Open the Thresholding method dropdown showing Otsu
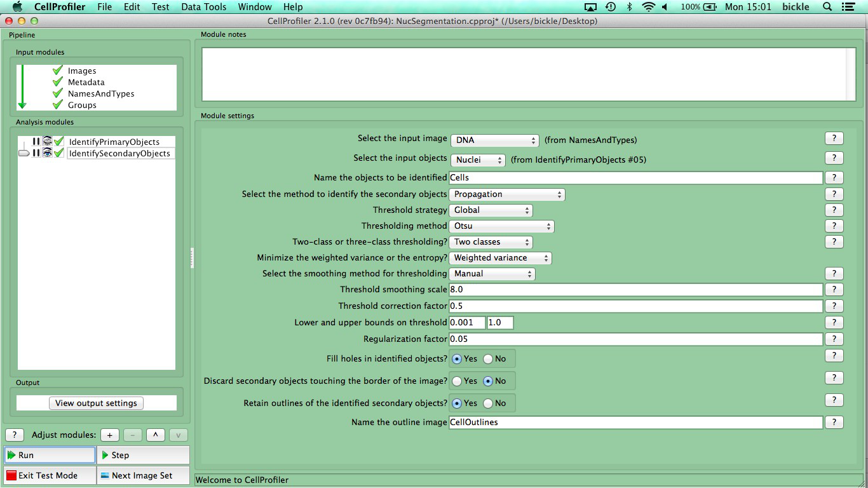Viewport: 868px width, 488px height. point(502,226)
